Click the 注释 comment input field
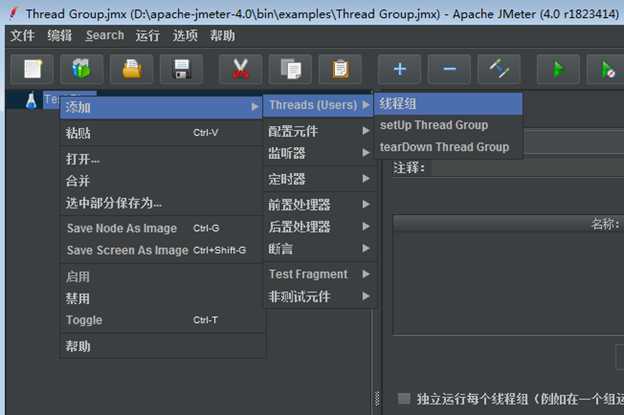 pyautogui.click(x=528, y=169)
